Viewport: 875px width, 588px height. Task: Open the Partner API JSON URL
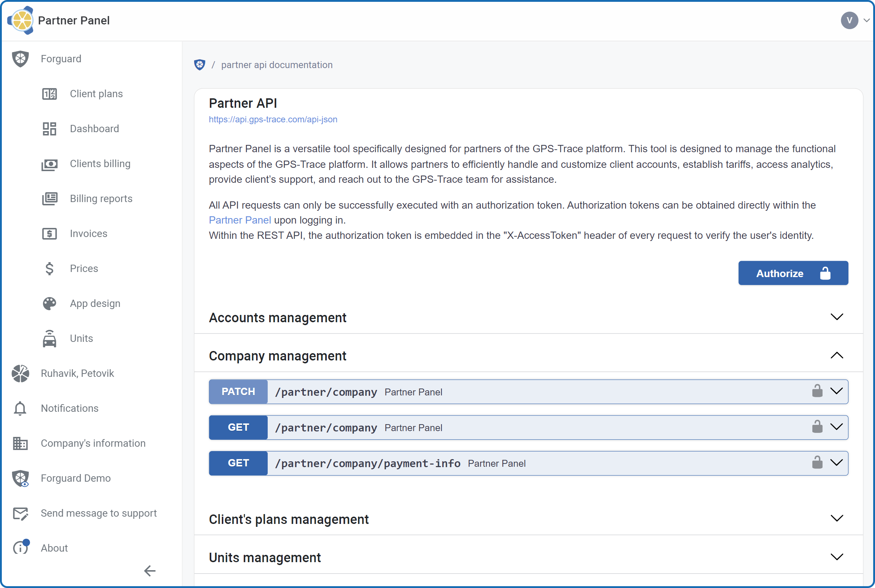click(x=272, y=119)
